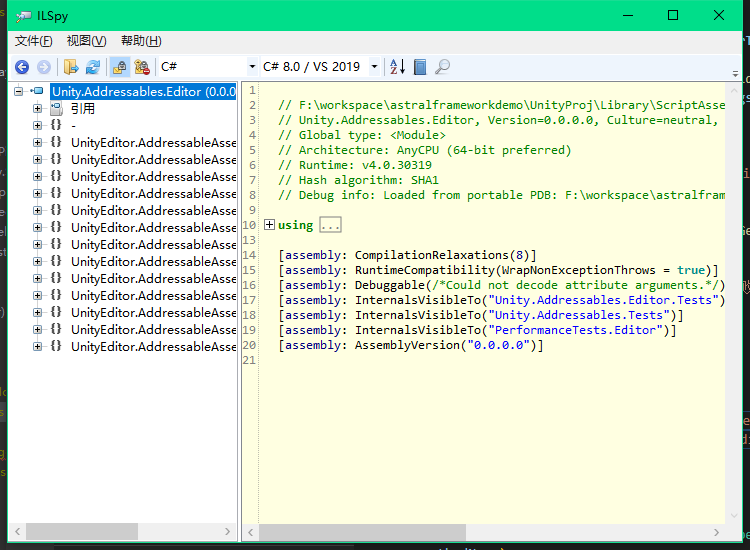750x550 pixels.
Task: Click the ILSpy title bar icon
Action: click(x=23, y=16)
